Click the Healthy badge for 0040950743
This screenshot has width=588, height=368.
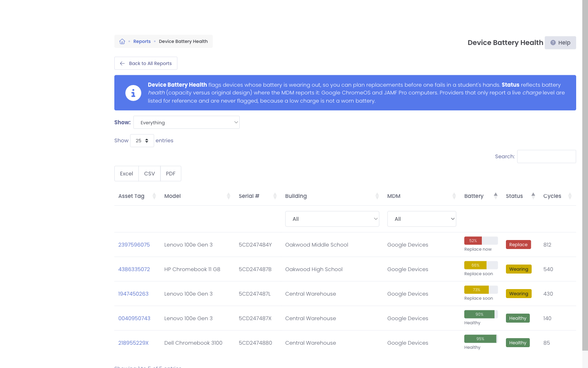518,318
